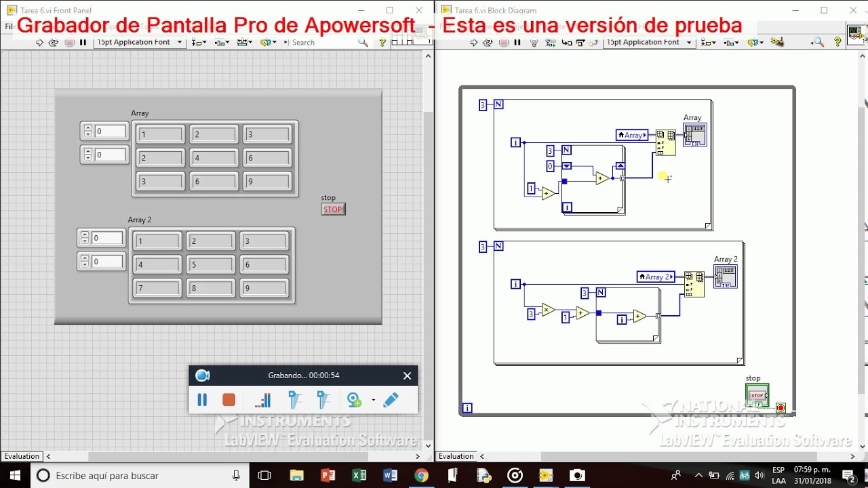
Task: Open Front Panel Align Objects dropdown
Action: click(199, 43)
